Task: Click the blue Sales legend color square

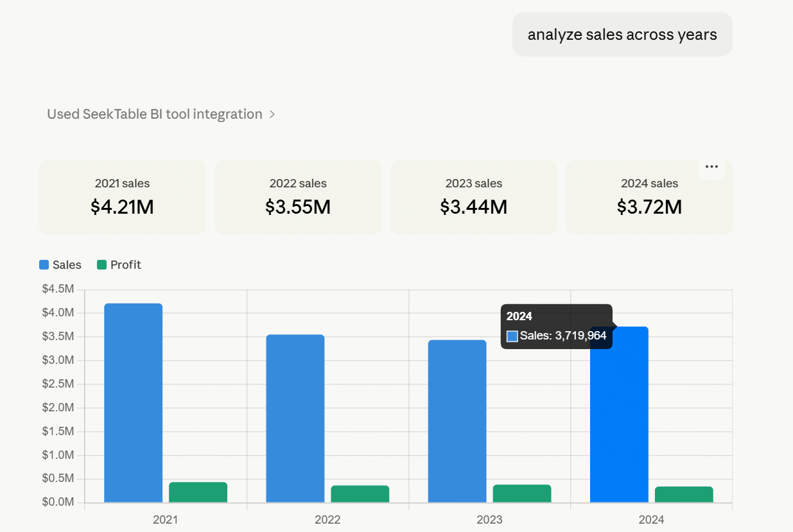Action: pyautogui.click(x=44, y=265)
